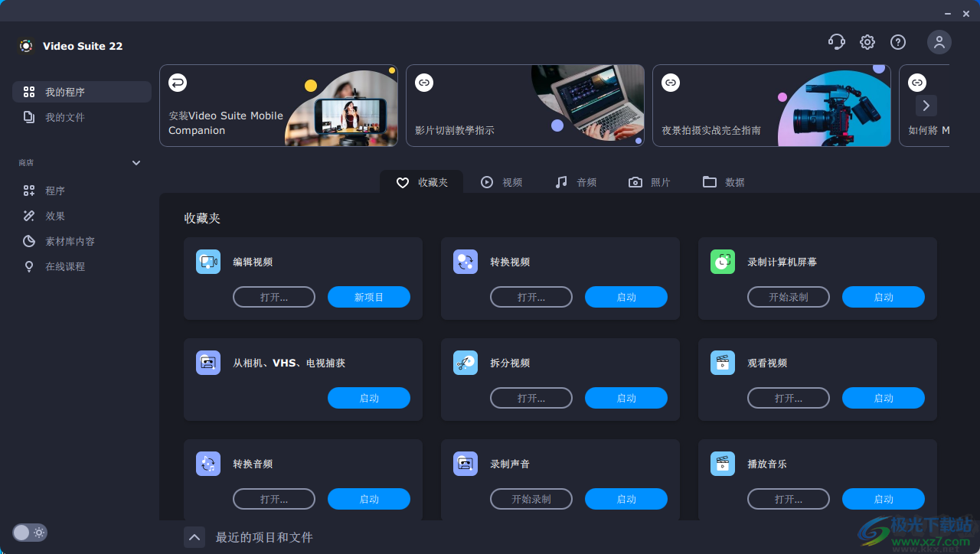Toggle the light/dark theme switch

click(x=30, y=533)
